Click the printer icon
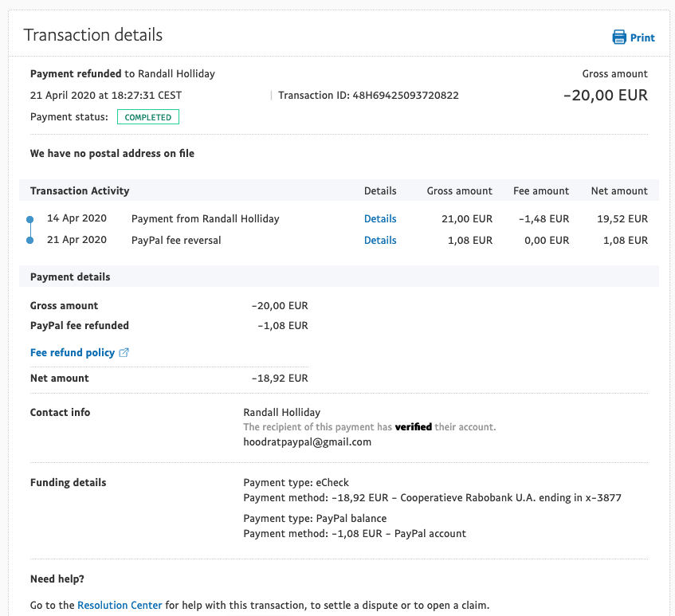Viewport: 675px width, 616px height. pos(619,37)
